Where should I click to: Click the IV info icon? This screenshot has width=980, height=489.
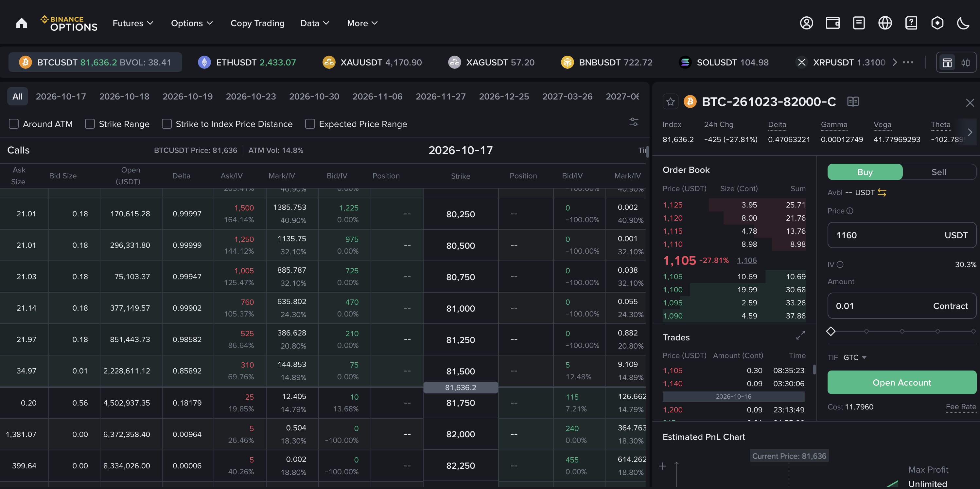click(x=840, y=264)
